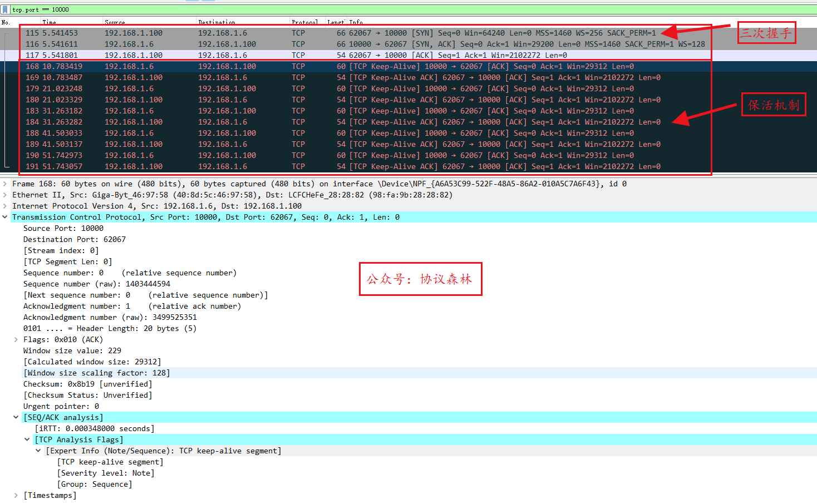This screenshot has width=817, height=504.
Task: Select the Window size value: 229 field
Action: [x=72, y=350]
